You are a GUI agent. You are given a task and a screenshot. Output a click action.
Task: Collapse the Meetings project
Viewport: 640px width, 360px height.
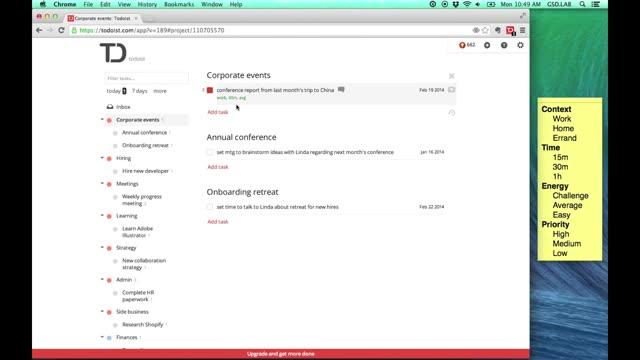(102, 184)
